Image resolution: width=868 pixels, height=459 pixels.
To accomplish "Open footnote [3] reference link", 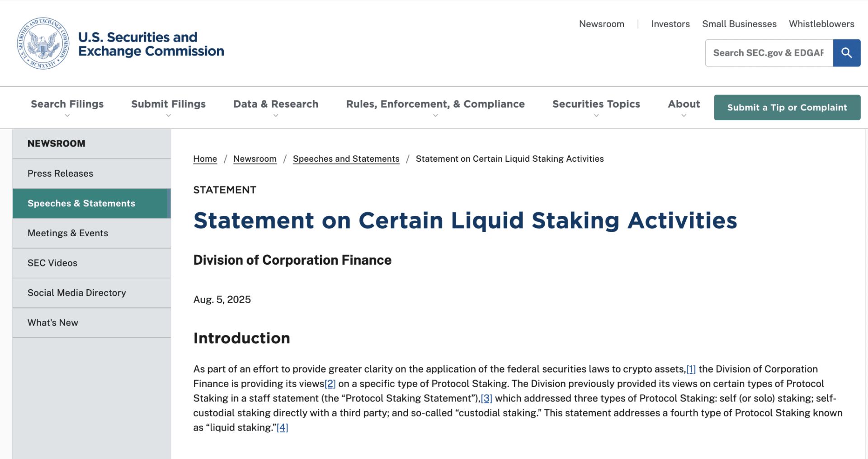I will click(x=486, y=398).
